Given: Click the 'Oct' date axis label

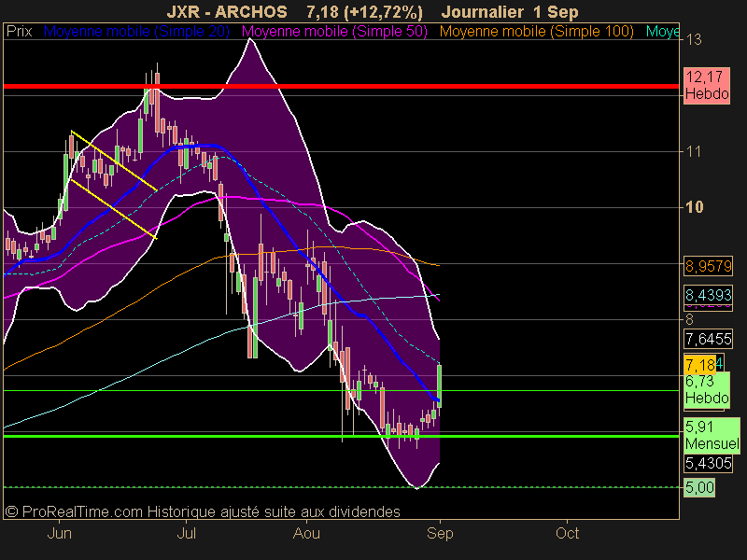Looking at the screenshot, I should tap(567, 533).
